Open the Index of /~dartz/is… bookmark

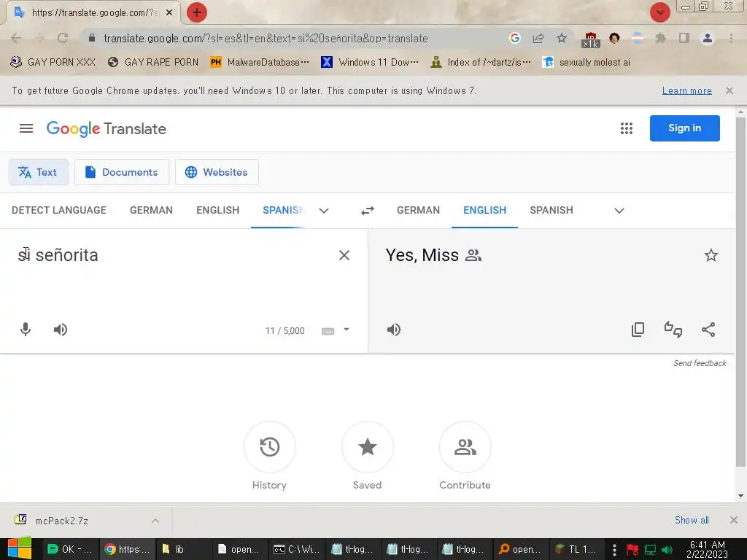(480, 62)
